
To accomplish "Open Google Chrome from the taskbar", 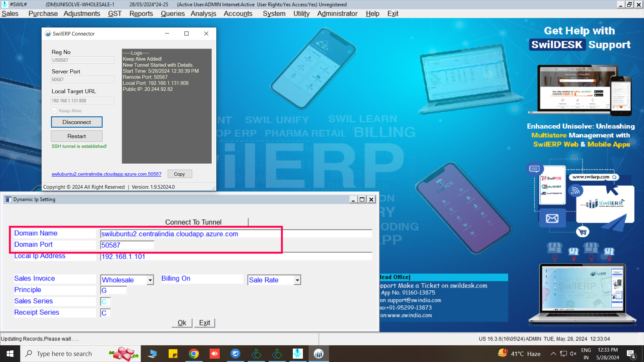I will 194,354.
